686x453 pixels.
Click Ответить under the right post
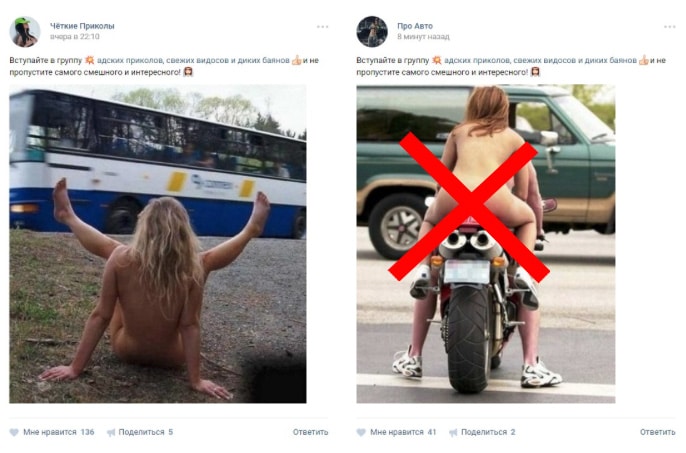(x=658, y=432)
